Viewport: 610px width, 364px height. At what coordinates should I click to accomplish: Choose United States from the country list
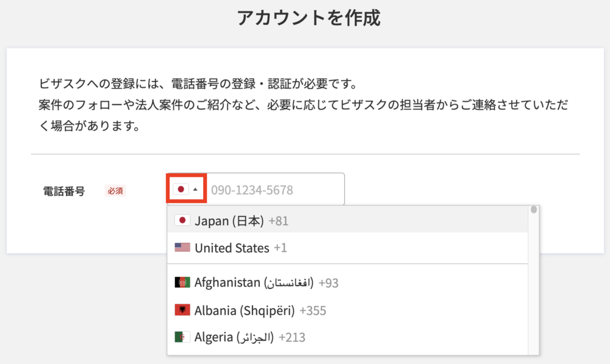(348, 248)
